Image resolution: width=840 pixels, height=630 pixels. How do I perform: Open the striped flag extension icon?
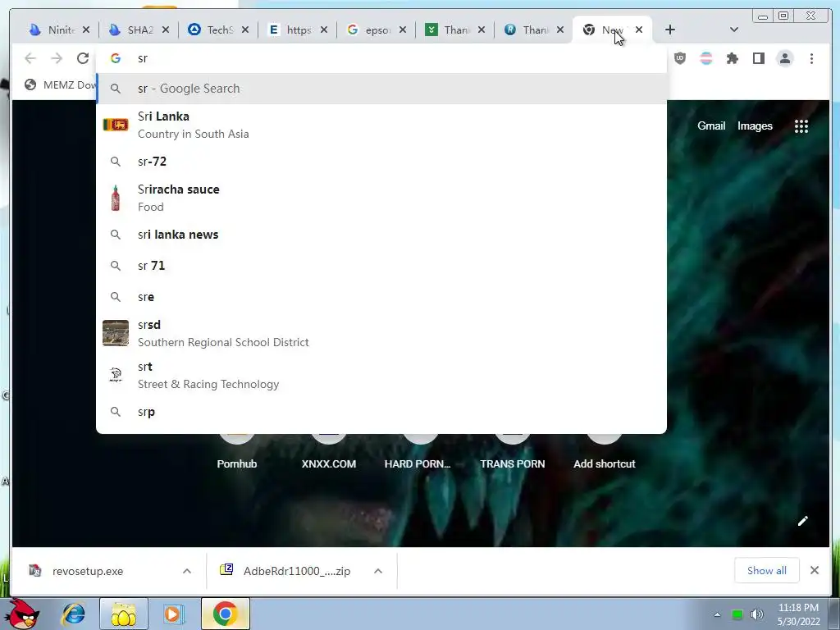coord(706,58)
